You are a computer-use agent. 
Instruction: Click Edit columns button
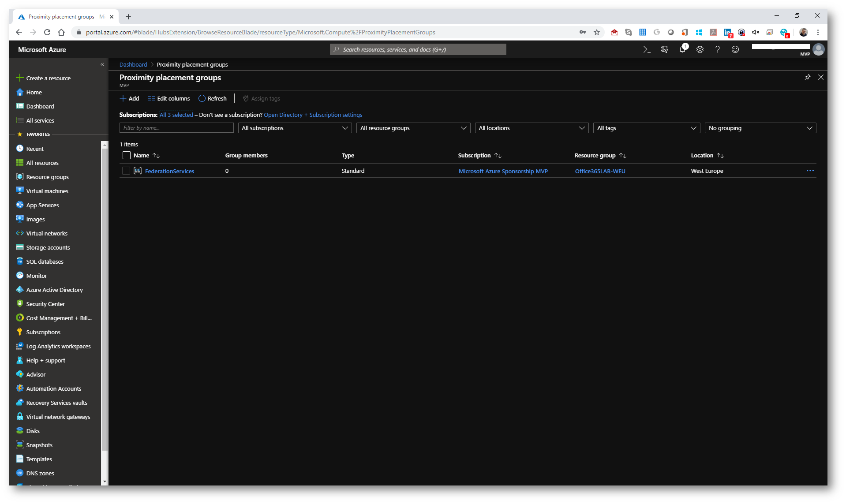tap(169, 98)
